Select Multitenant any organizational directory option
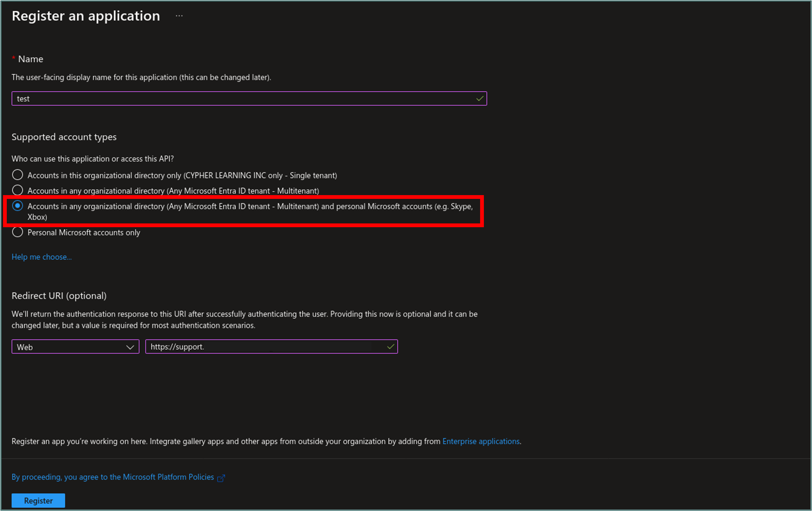Viewport: 812px width, 511px height. (17, 190)
